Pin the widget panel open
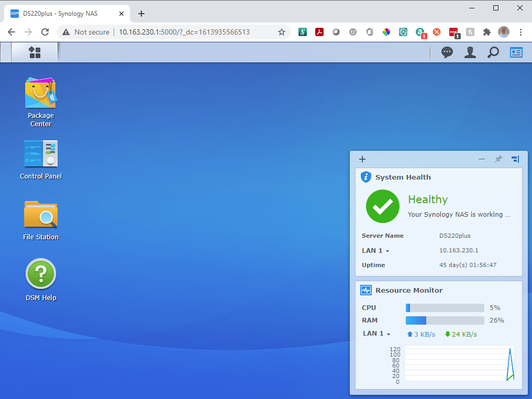 [498, 159]
